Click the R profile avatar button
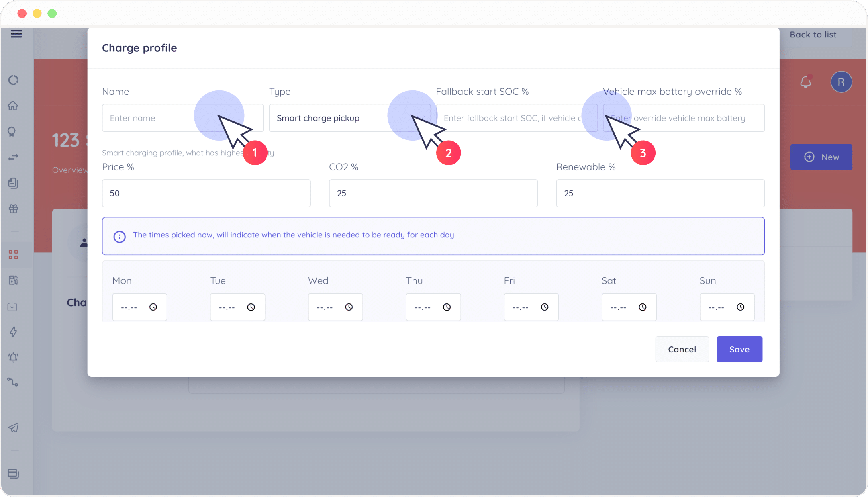The image size is (868, 497). (841, 82)
